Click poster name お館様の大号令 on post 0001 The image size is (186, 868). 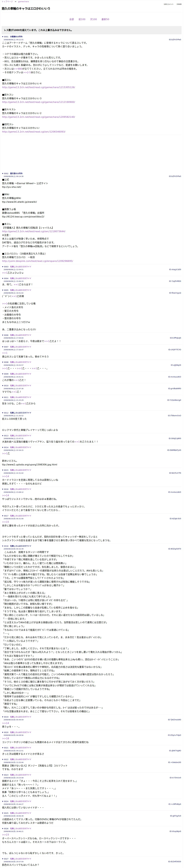(x=16, y=37)
